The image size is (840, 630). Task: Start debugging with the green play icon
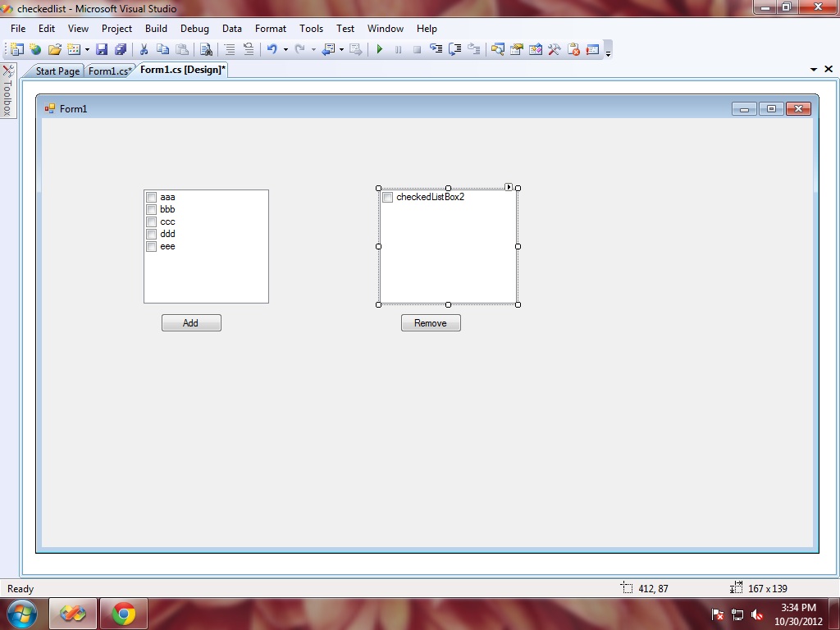click(x=379, y=49)
